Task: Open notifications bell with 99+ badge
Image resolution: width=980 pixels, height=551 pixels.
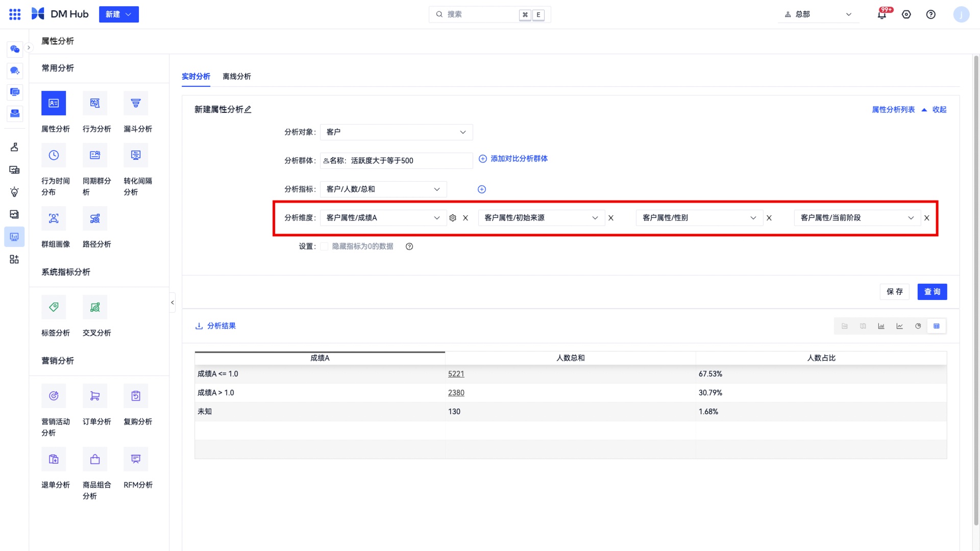Action: tap(882, 14)
